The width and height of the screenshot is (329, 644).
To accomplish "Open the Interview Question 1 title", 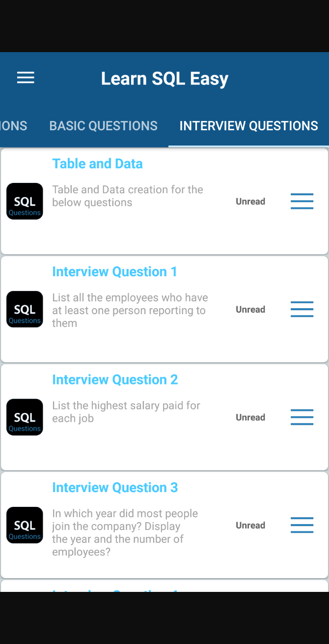I will point(114,272).
